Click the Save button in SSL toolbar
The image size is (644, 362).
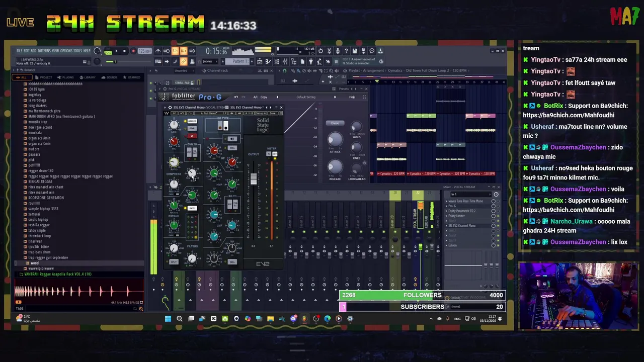(x=273, y=113)
